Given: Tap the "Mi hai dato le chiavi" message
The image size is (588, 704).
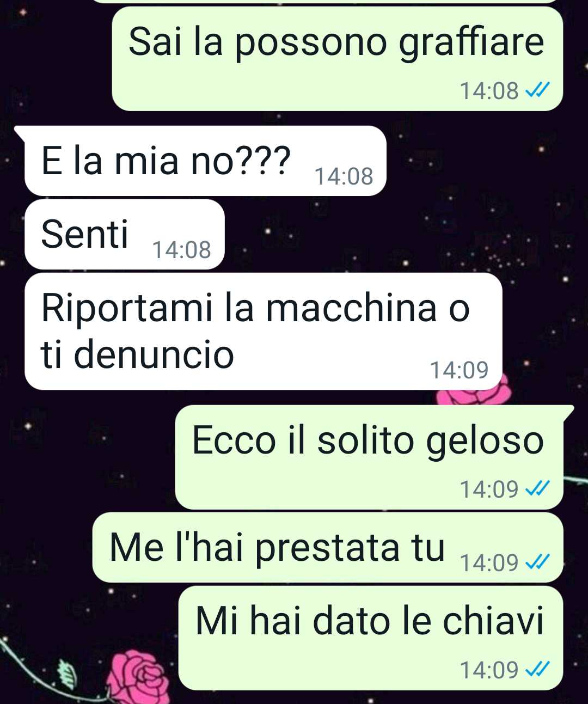Looking at the screenshot, I should [371, 638].
